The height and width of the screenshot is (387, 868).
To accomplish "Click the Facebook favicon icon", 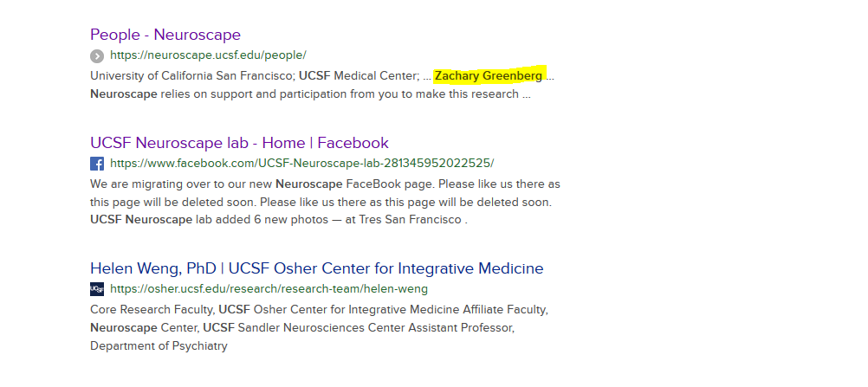I will [97, 164].
